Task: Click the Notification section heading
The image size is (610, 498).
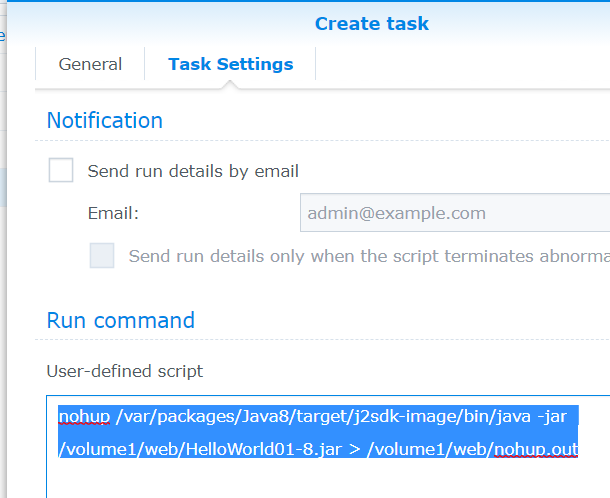Action: click(105, 120)
